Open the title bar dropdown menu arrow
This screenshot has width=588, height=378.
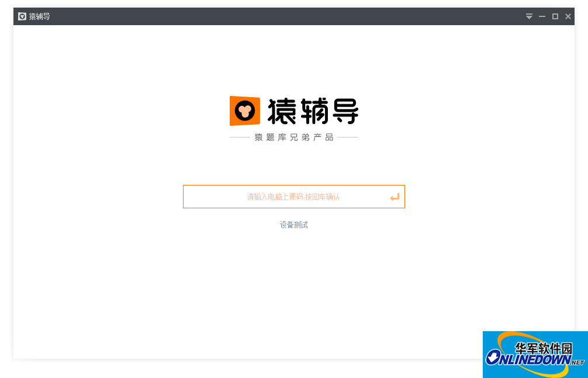529,16
